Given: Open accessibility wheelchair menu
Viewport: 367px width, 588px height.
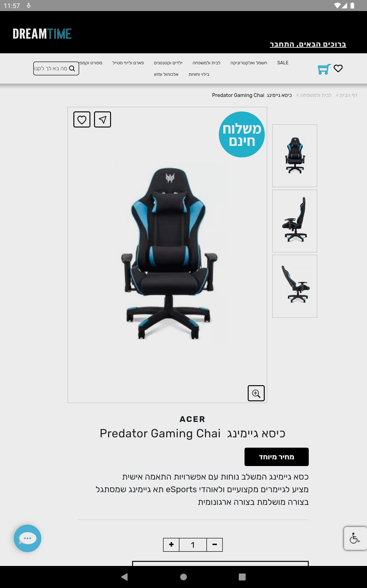Looking at the screenshot, I should (355, 538).
